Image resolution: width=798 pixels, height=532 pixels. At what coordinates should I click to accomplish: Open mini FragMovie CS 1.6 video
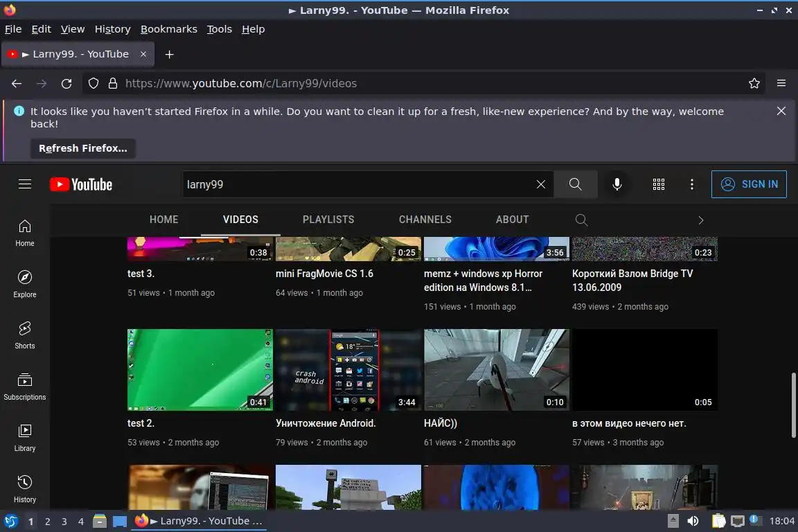[x=324, y=274]
